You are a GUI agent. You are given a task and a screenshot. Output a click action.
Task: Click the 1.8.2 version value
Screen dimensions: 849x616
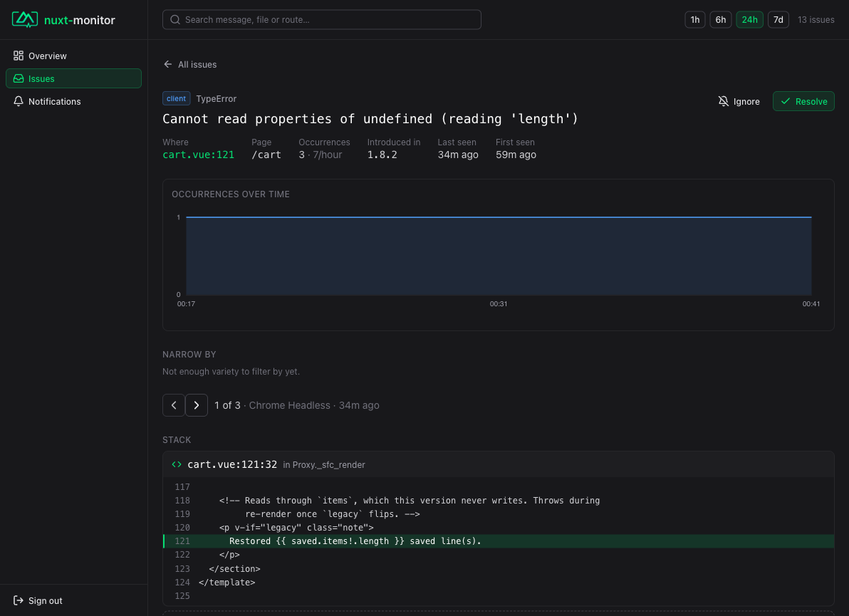[382, 155]
